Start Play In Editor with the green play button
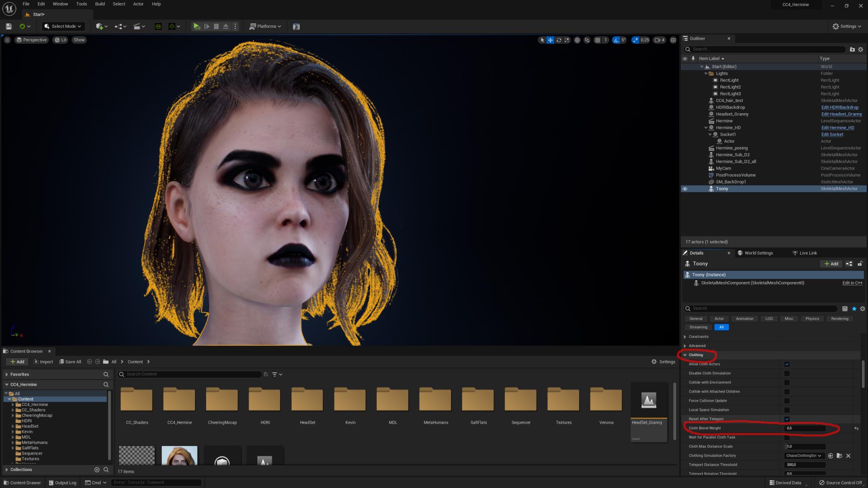 tap(197, 26)
